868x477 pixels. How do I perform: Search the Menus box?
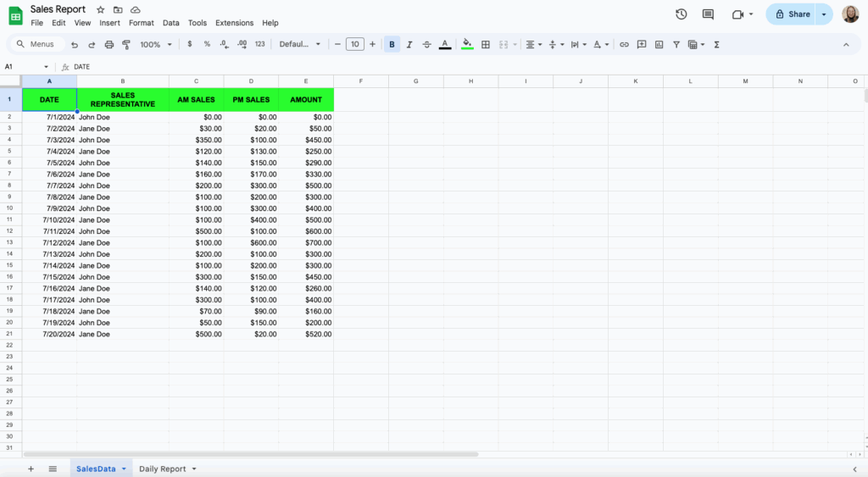[x=37, y=44]
